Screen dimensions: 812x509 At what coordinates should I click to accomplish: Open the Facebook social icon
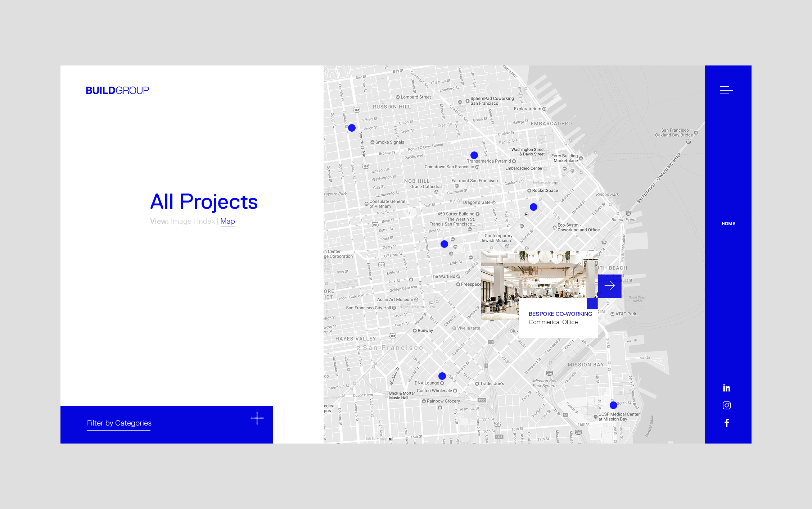[x=726, y=423]
